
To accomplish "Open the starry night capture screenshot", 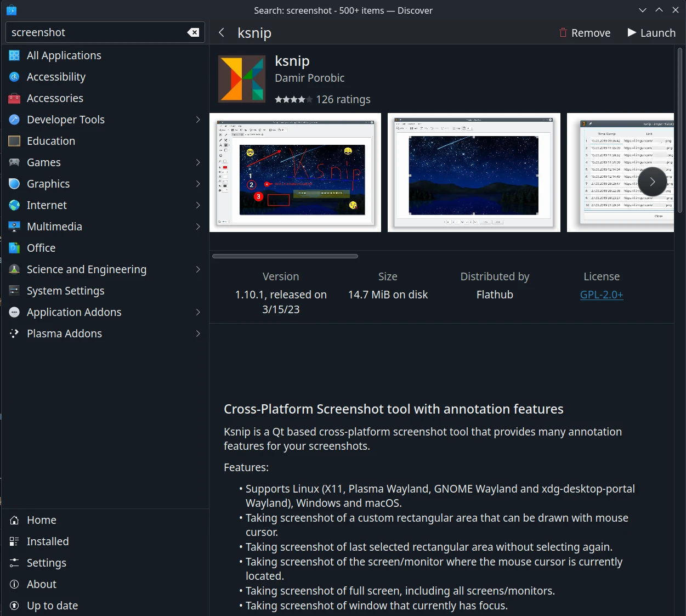I will [x=474, y=172].
